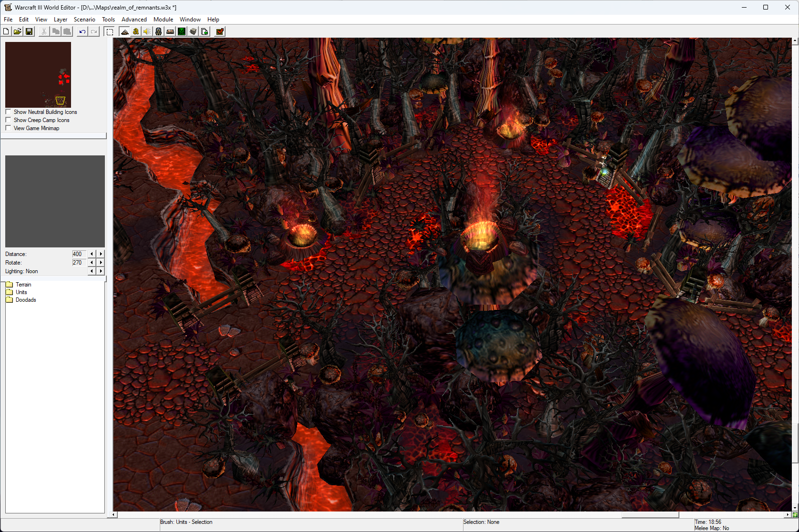Click the 'Lighting: Noon' label

[21, 271]
